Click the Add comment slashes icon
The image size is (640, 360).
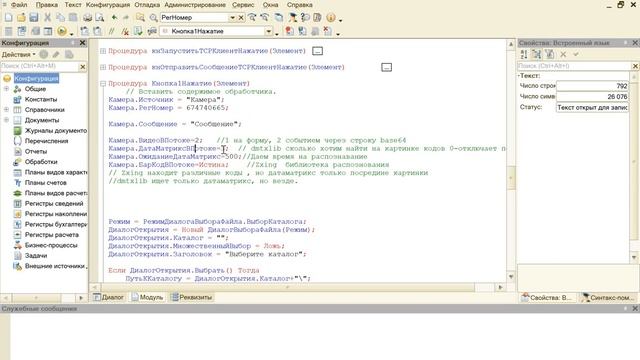point(111,31)
